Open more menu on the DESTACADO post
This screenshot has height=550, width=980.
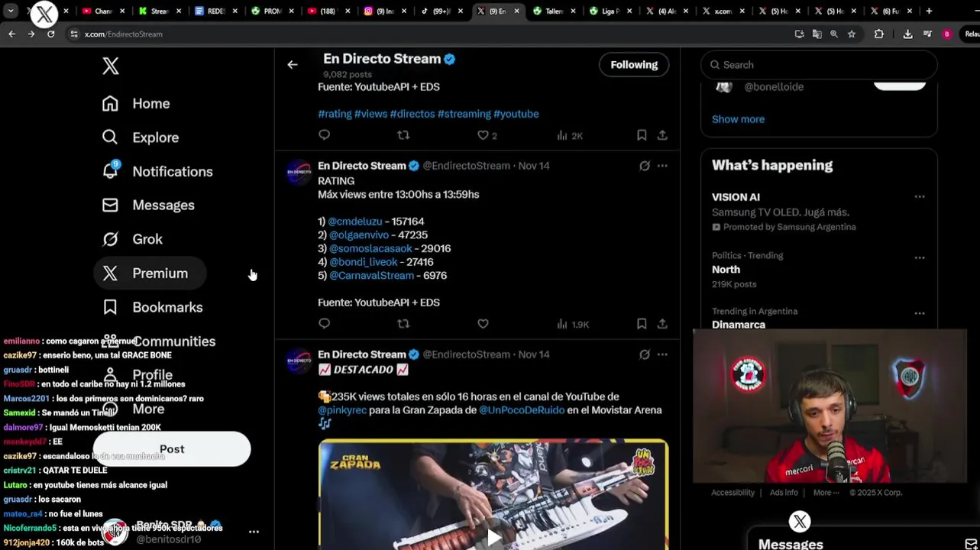point(662,354)
